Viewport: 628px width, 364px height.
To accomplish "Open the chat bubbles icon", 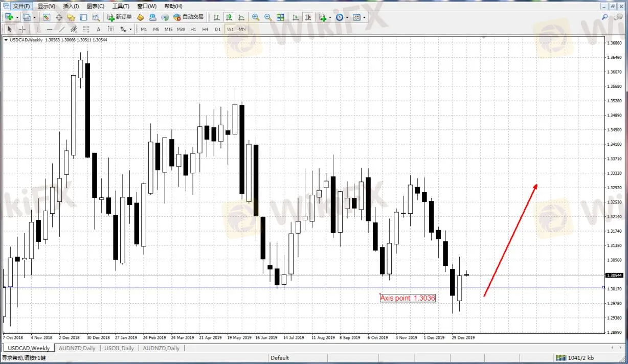I will coord(618,17).
